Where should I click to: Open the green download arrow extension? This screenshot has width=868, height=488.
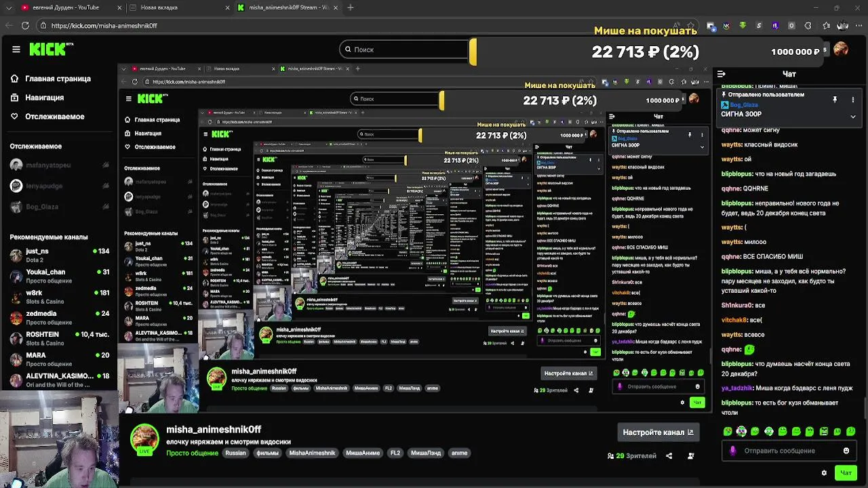743,26
